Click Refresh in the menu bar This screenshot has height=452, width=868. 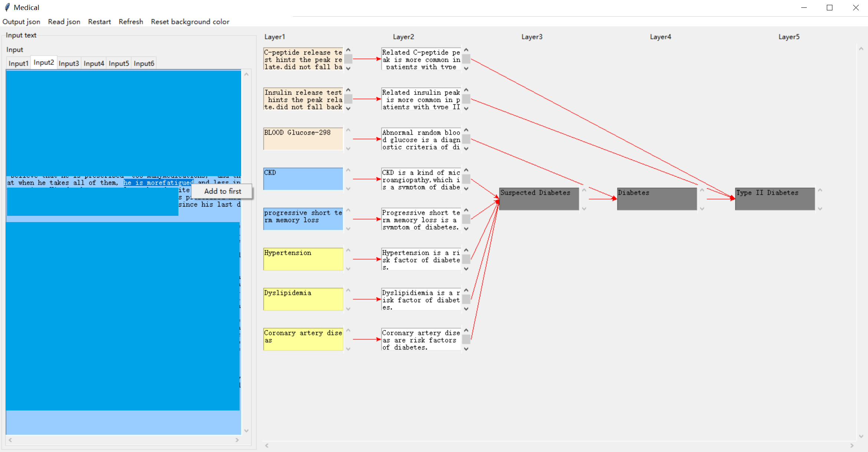click(131, 22)
